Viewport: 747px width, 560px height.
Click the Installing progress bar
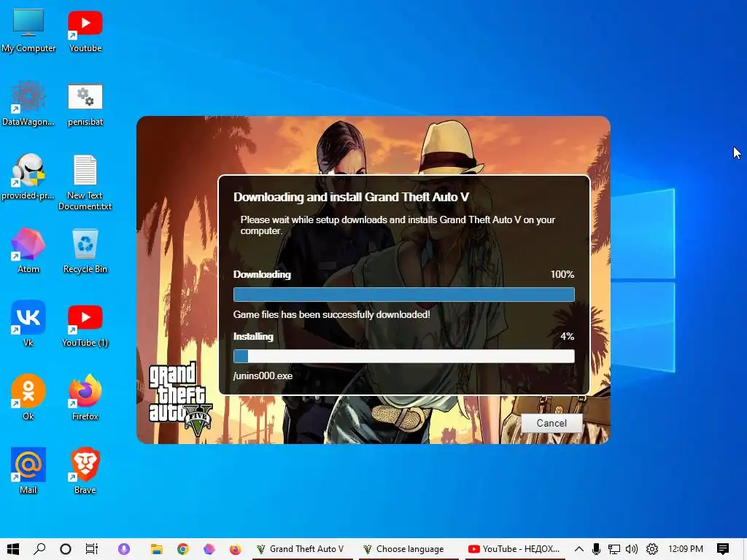tap(404, 356)
